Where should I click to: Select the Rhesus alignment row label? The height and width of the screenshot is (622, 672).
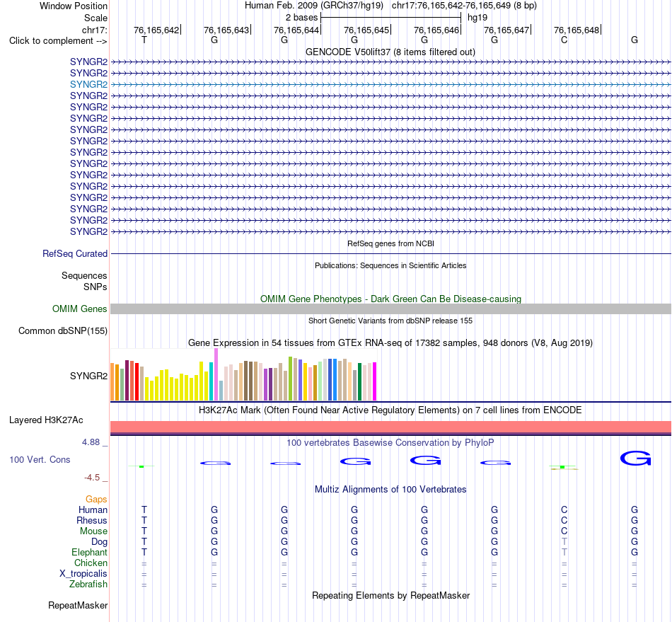tap(92, 520)
